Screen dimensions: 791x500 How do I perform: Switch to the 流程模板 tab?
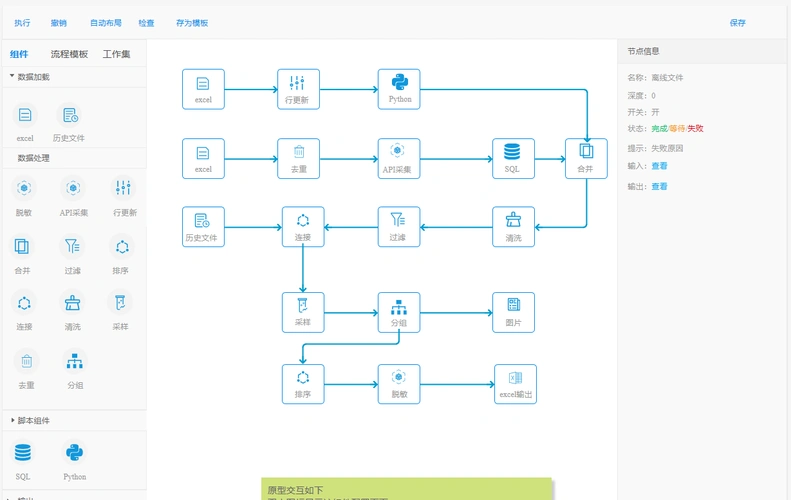click(x=69, y=54)
